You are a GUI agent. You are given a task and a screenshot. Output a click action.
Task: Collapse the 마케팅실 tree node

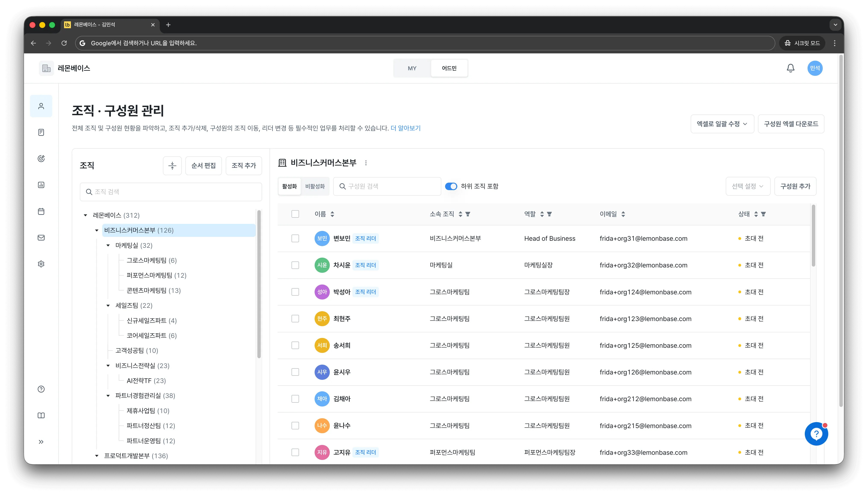click(x=108, y=245)
